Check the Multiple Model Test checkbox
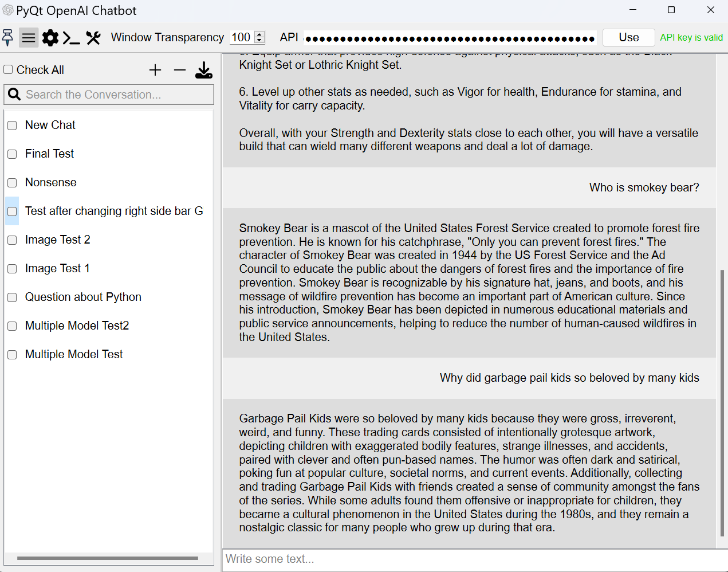The image size is (728, 572). (x=12, y=355)
